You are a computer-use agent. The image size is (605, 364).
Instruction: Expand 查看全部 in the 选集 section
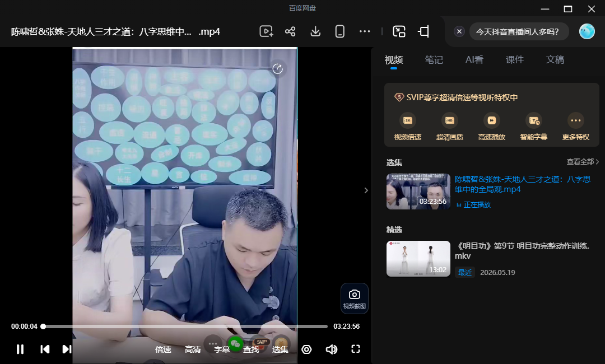pyautogui.click(x=583, y=162)
